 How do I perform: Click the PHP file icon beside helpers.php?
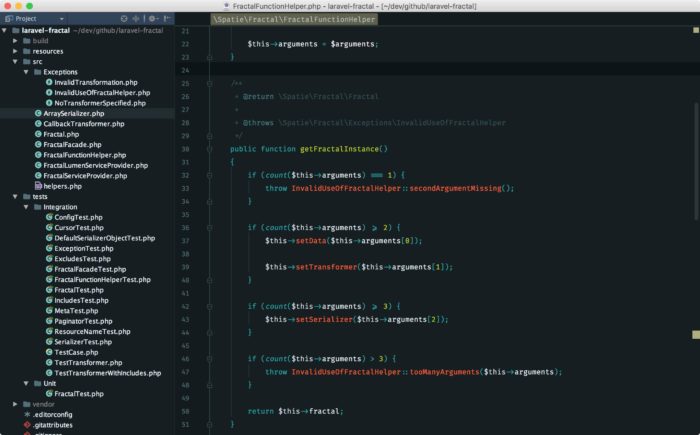tap(38, 186)
